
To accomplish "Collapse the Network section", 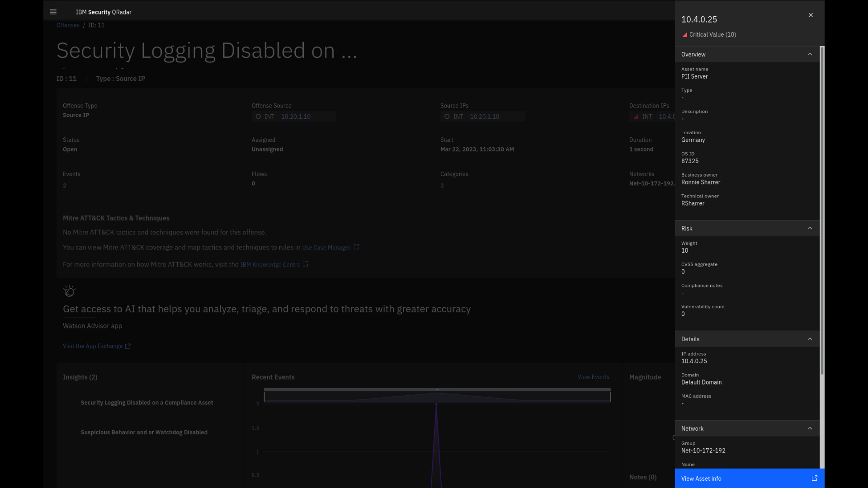I will coord(810,428).
